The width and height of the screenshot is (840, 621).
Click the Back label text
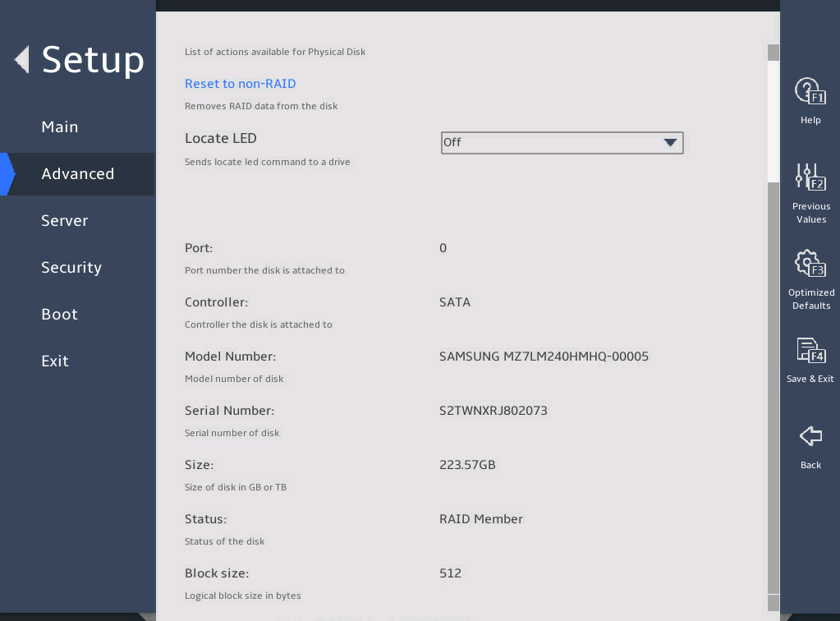click(810, 465)
